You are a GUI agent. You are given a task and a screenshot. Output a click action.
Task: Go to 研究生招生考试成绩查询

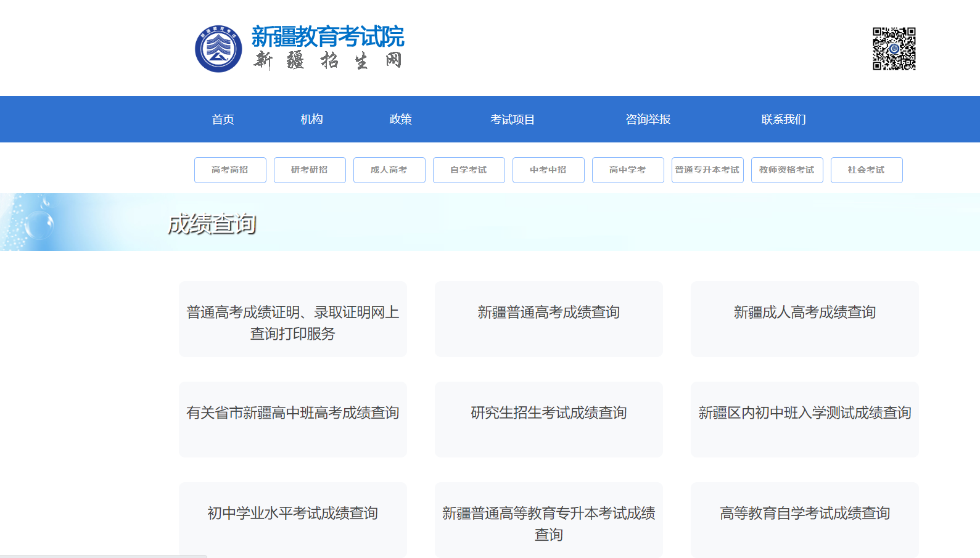(548, 413)
